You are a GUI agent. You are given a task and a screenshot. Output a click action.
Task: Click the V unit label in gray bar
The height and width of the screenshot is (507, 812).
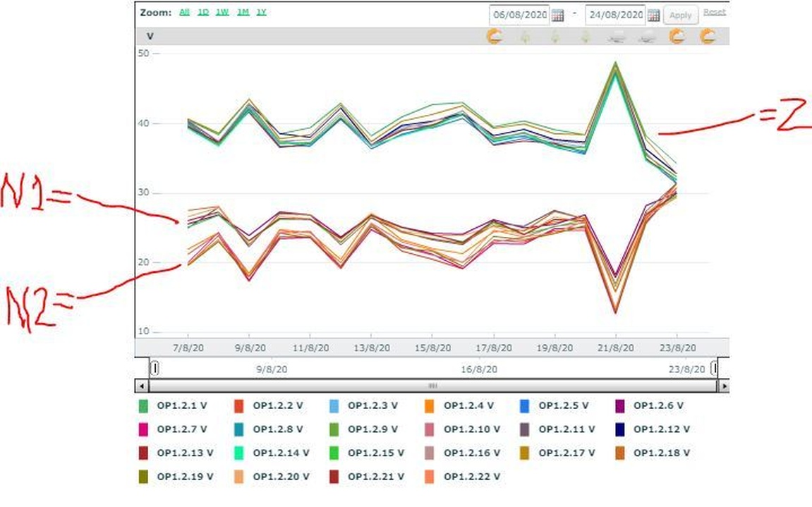[150, 36]
